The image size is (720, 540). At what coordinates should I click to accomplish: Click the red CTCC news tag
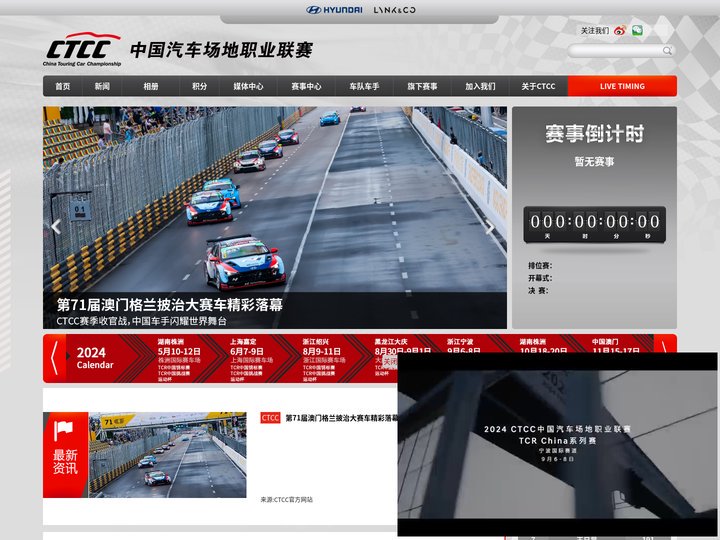point(270,418)
